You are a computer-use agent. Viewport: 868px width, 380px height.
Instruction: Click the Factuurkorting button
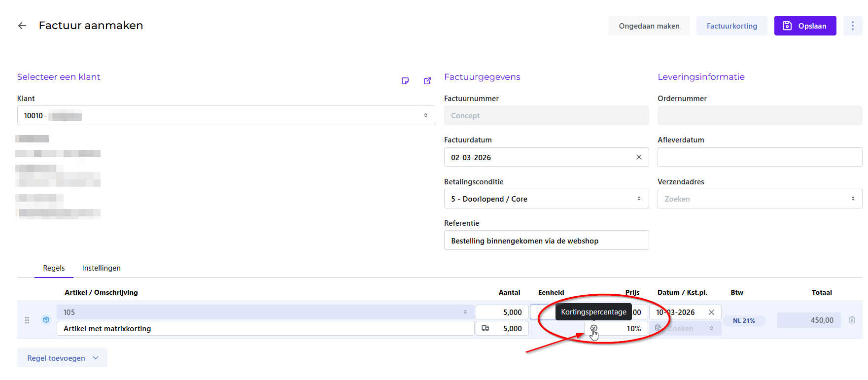tap(731, 26)
